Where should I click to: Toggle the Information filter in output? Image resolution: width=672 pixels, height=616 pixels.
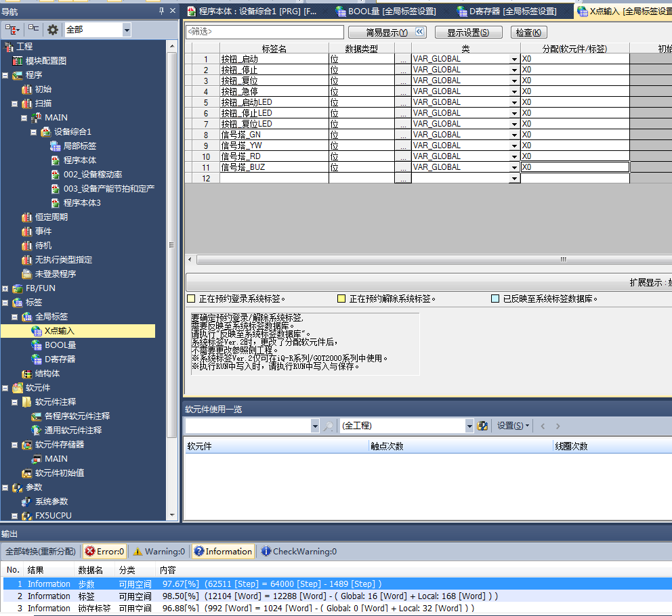223,552
